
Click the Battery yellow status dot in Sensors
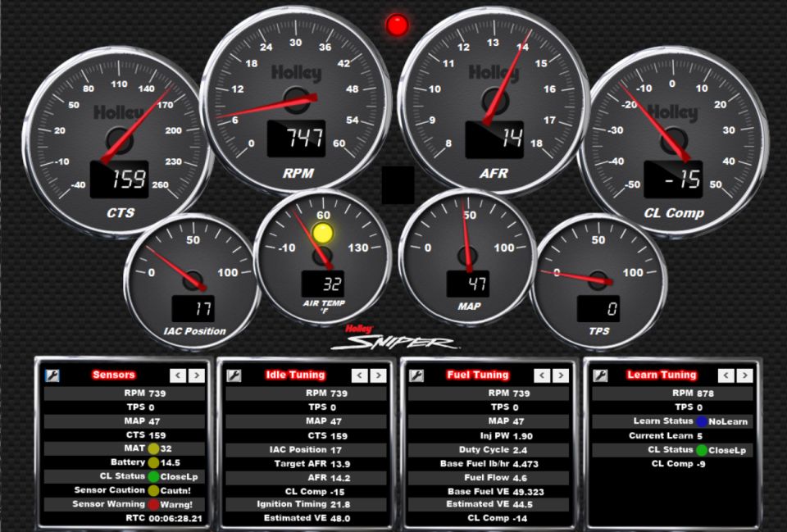153,463
